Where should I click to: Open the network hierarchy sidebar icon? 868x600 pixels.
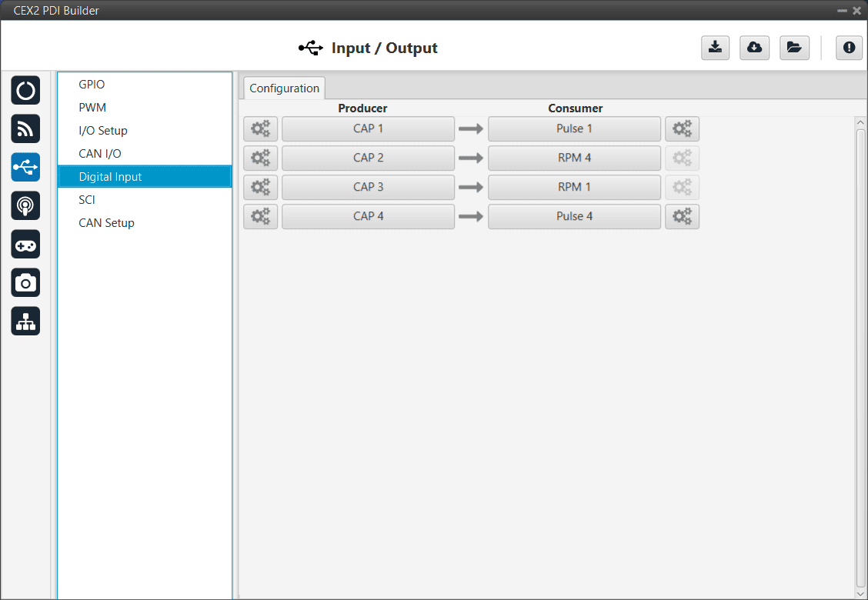[x=25, y=321]
